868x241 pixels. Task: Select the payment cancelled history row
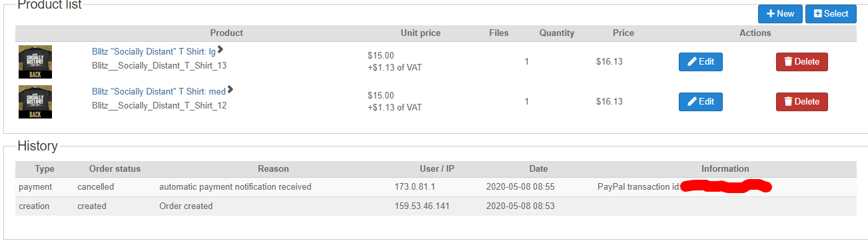click(436, 187)
